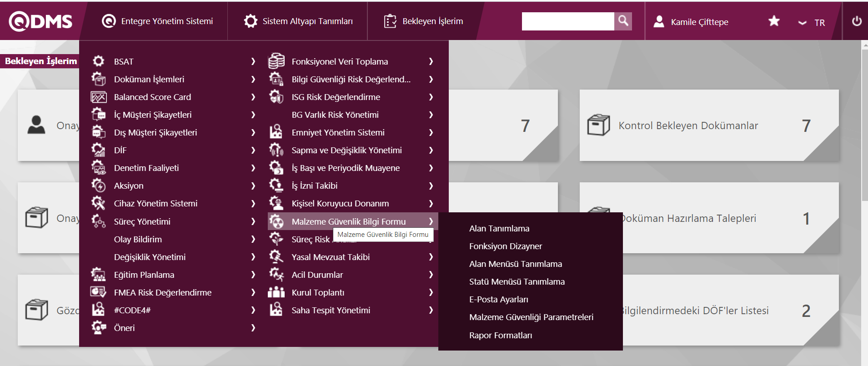Image resolution: width=868 pixels, height=366 pixels.
Task: Expand the Öneri submenu chevron
Action: (253, 328)
